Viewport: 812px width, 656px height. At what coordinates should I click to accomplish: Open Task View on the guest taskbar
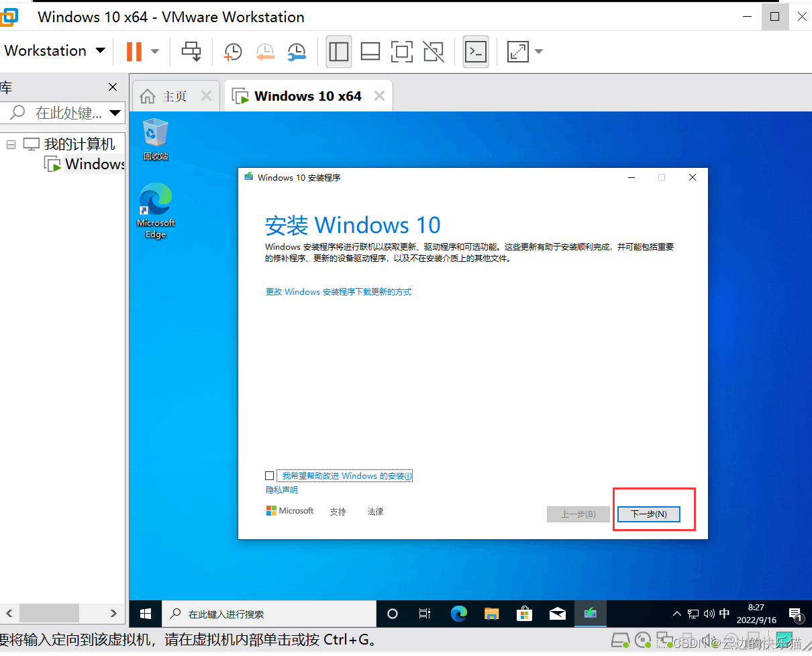click(424, 614)
